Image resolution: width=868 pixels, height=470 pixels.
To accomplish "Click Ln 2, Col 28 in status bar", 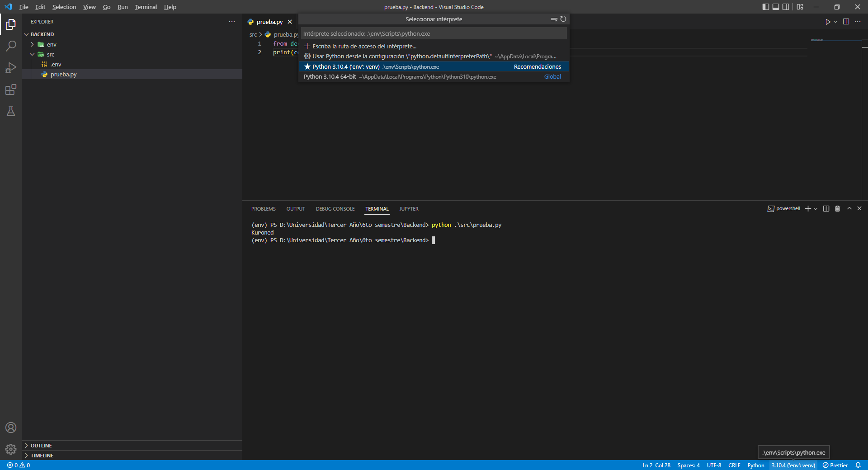I will (x=656, y=465).
